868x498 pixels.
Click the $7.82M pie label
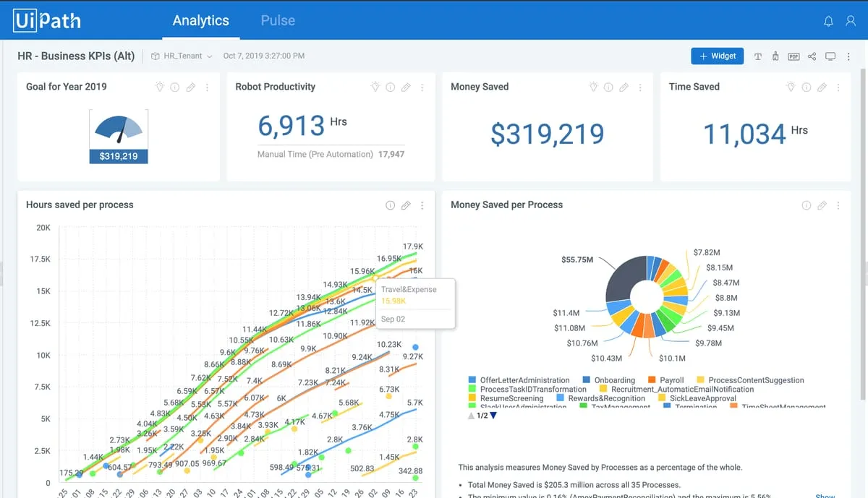707,252
